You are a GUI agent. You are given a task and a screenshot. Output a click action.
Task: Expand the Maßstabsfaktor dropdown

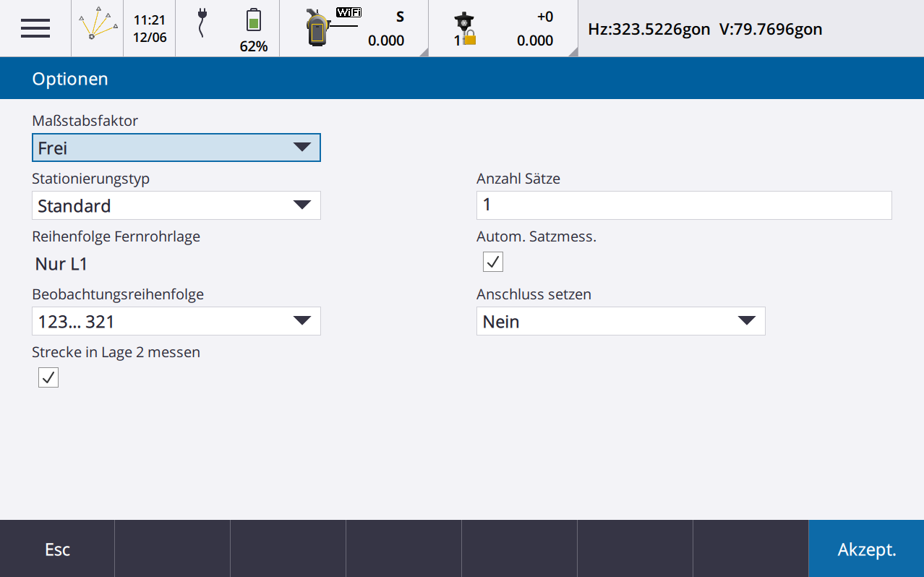[176, 148]
